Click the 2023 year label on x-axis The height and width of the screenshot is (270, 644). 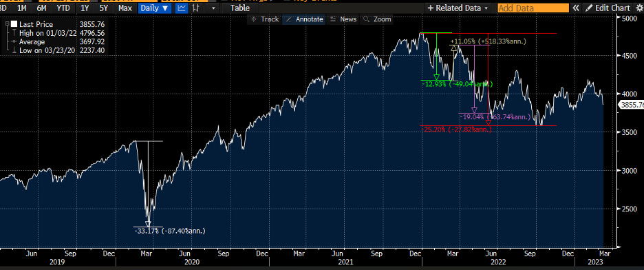pos(596,261)
